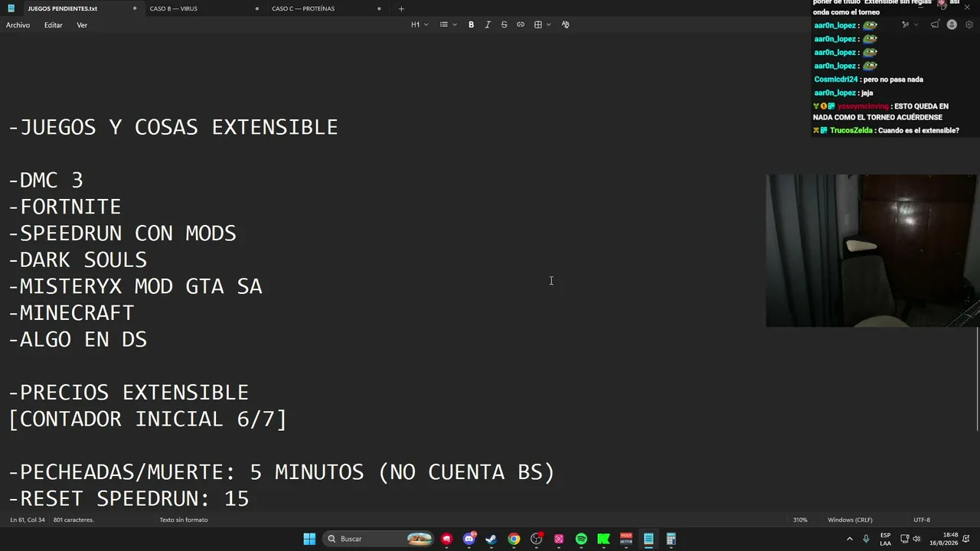
Task: Click the line -DMC 3
Action: 46,181
